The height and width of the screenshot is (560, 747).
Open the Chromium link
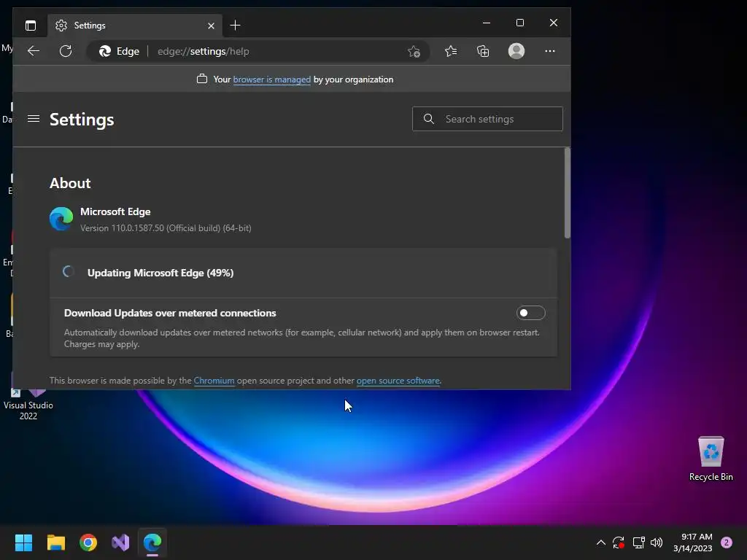coord(214,381)
